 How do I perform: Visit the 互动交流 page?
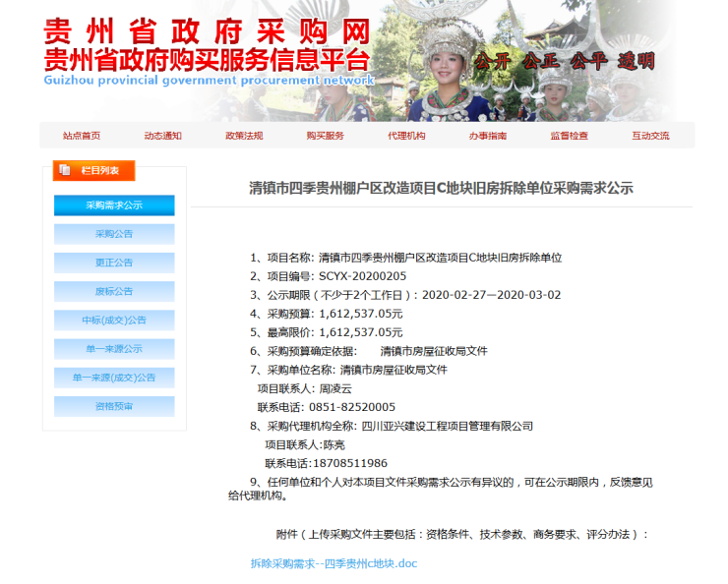[650, 136]
